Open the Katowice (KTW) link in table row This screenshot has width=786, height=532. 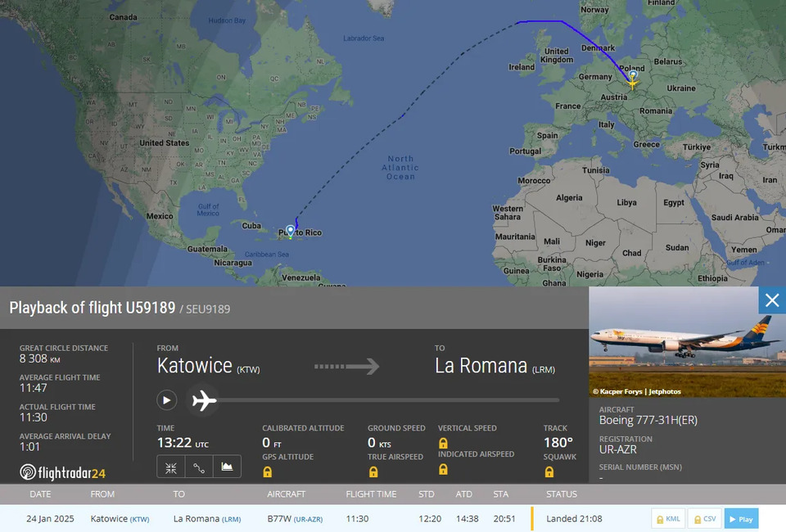[120, 519]
